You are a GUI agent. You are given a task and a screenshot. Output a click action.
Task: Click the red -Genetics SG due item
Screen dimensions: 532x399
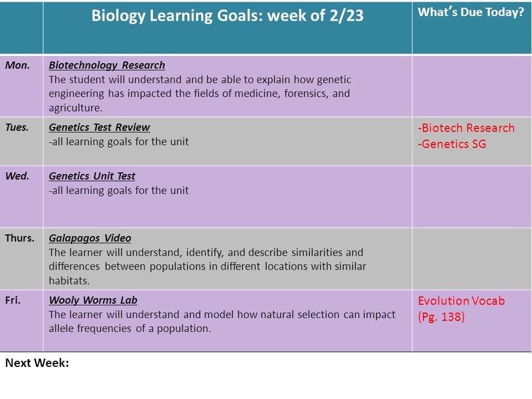pyautogui.click(x=452, y=144)
